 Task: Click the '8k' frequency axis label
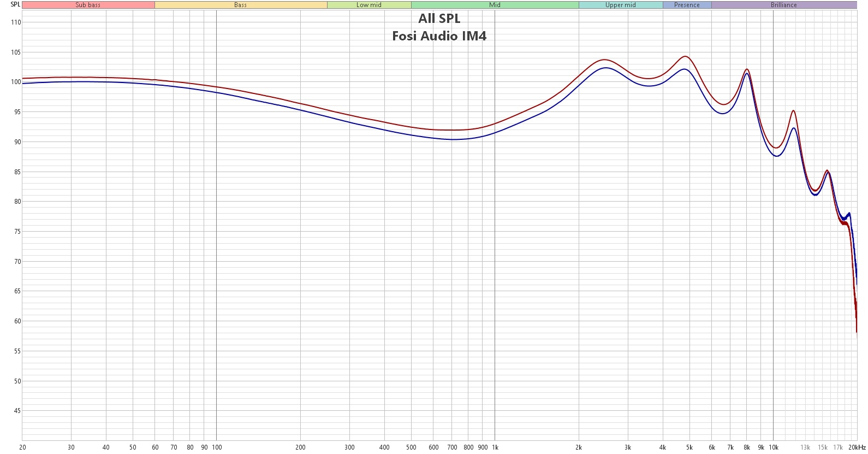(747, 447)
